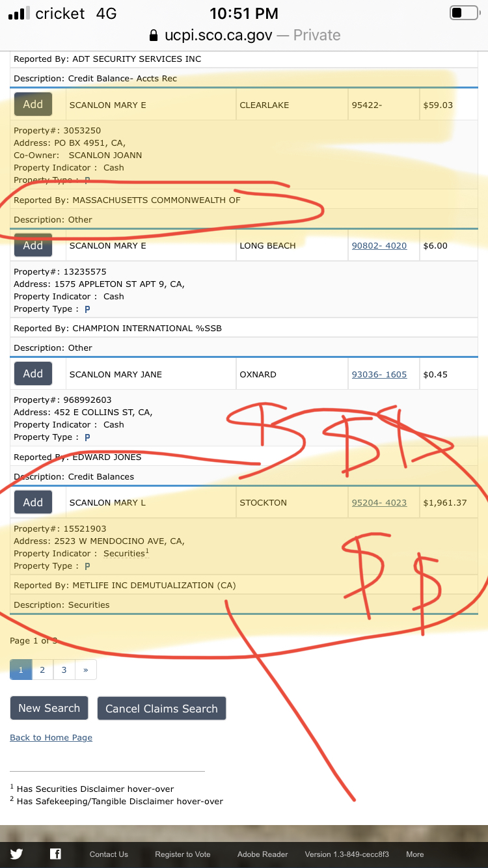Open ZIP link 90802-4020
Screen dimensions: 488x868
(379, 246)
